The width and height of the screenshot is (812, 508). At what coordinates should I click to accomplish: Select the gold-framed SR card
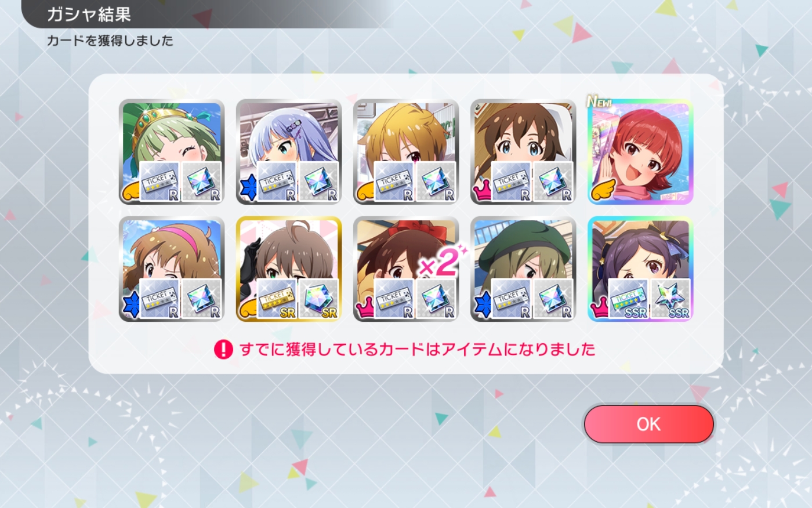(289, 269)
